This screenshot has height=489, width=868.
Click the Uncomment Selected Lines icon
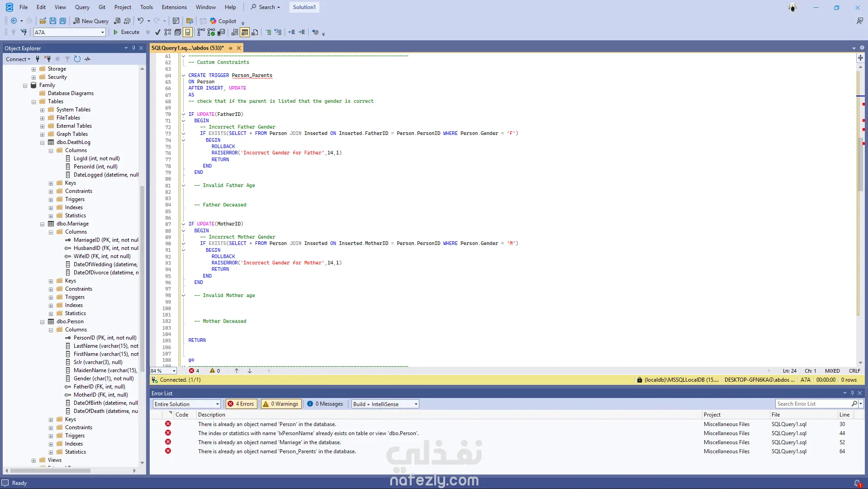tap(278, 32)
